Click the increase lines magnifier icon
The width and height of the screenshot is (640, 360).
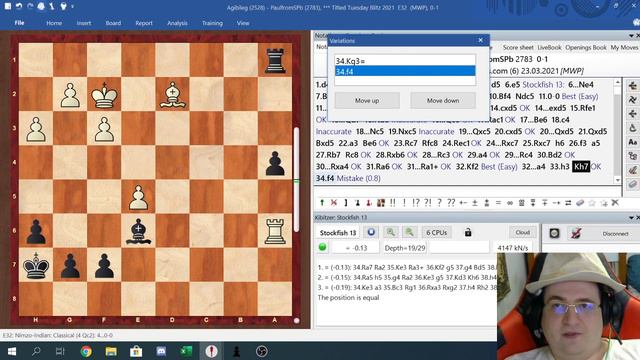(x=409, y=232)
